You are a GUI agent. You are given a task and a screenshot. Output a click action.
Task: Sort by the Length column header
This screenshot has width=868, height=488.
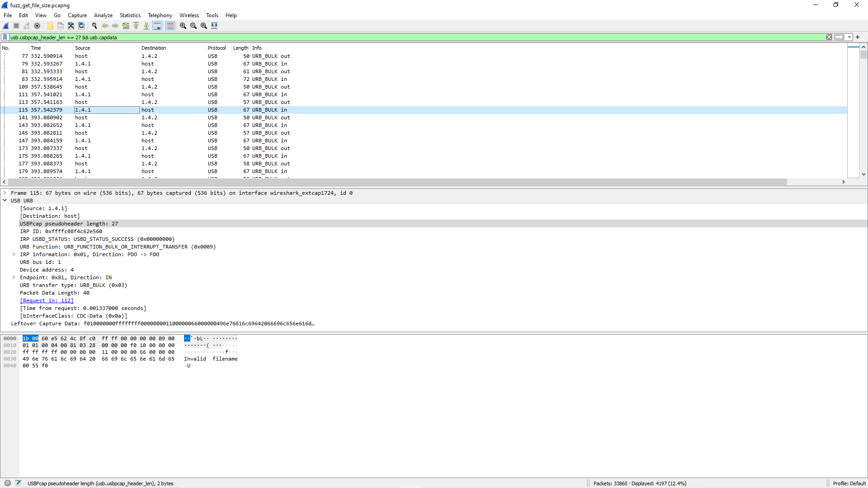click(241, 48)
